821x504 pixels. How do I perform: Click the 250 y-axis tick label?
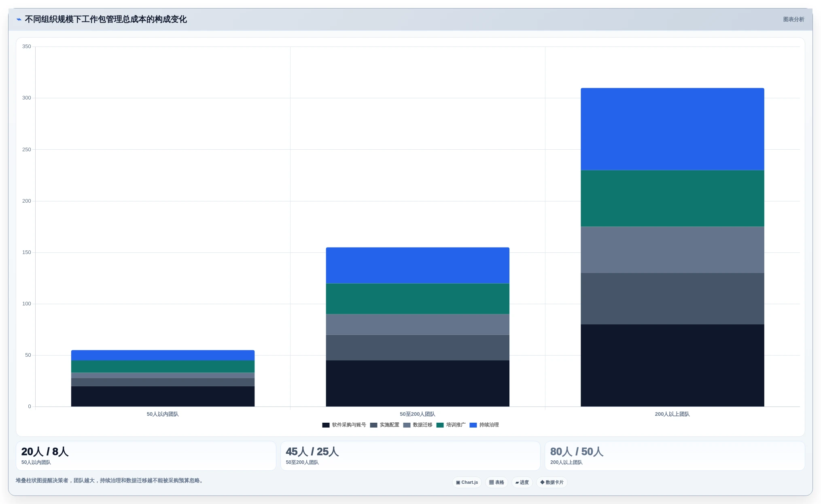pos(27,150)
